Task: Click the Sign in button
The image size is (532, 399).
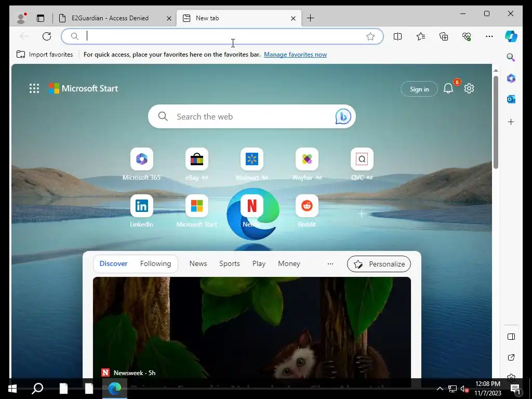Action: [x=419, y=89]
